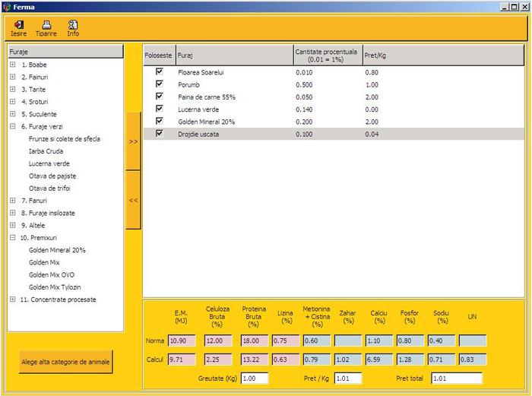The width and height of the screenshot is (532, 396).
Task: Click the Iesire exit icon
Action: (x=19, y=25)
